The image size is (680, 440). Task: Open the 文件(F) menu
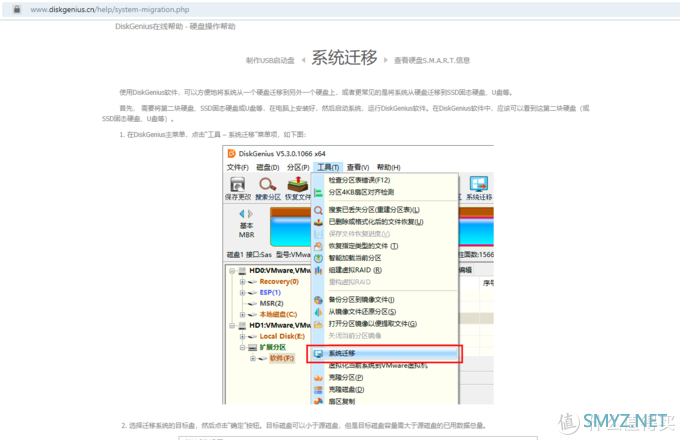(238, 167)
